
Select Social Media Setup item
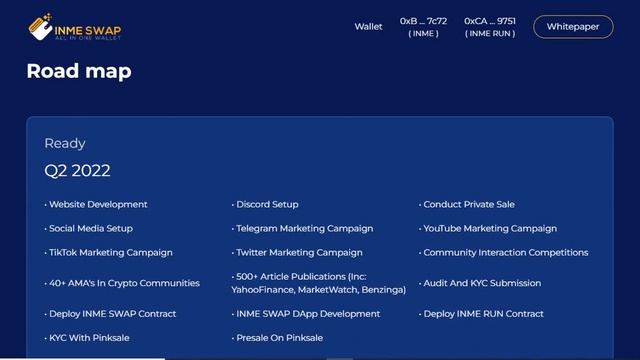click(89, 229)
